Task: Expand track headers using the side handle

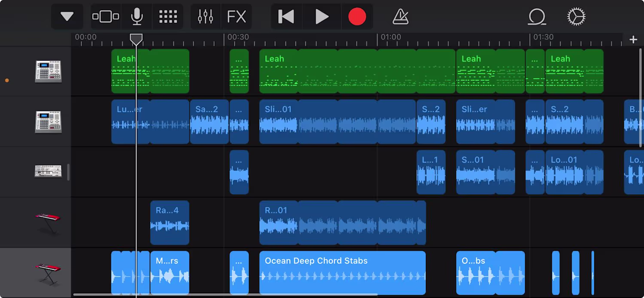Action: click(69, 172)
